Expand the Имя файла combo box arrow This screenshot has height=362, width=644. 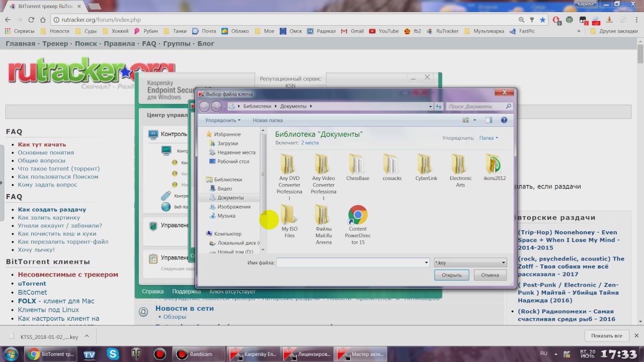click(x=426, y=262)
